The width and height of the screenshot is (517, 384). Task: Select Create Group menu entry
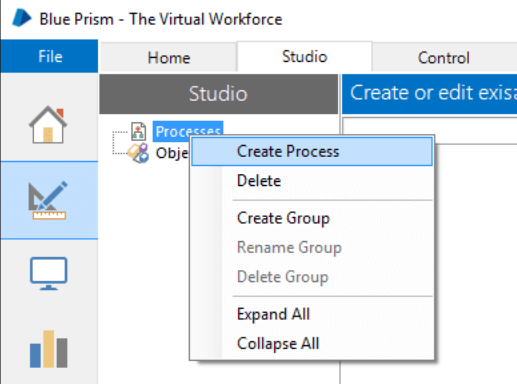pos(312,218)
